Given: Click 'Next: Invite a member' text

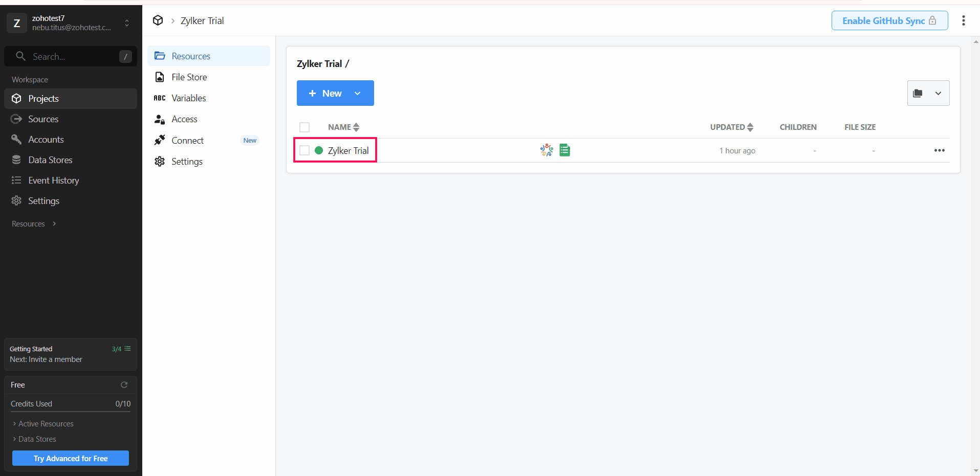Looking at the screenshot, I should (46, 359).
